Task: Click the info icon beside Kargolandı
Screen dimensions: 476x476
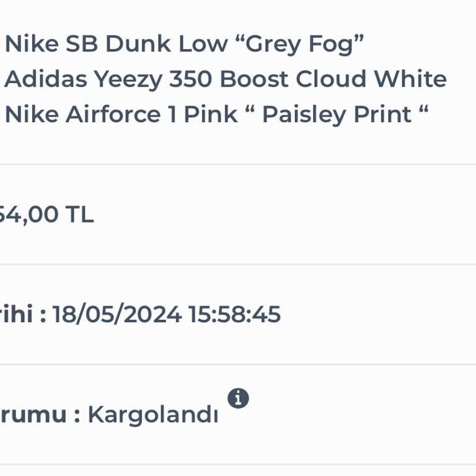Action: click(238, 399)
